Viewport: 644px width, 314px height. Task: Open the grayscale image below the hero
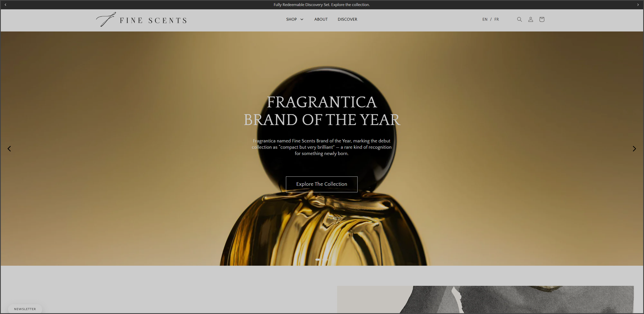pos(485,299)
